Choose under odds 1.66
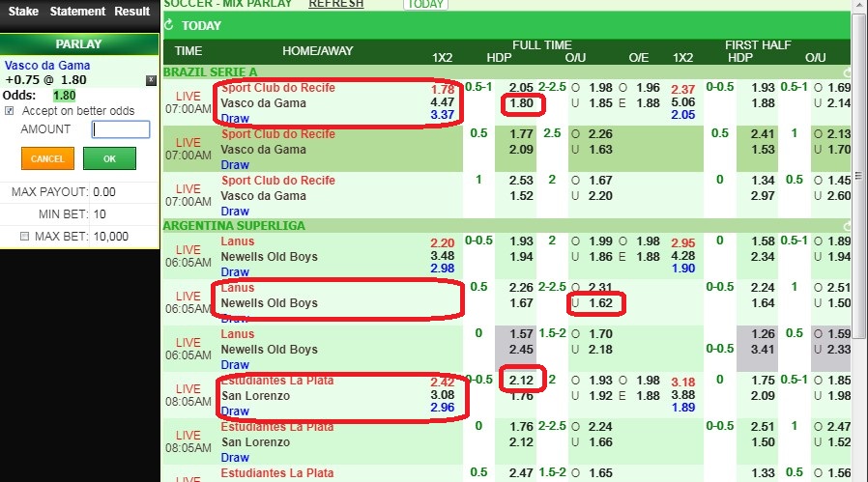 600,442
